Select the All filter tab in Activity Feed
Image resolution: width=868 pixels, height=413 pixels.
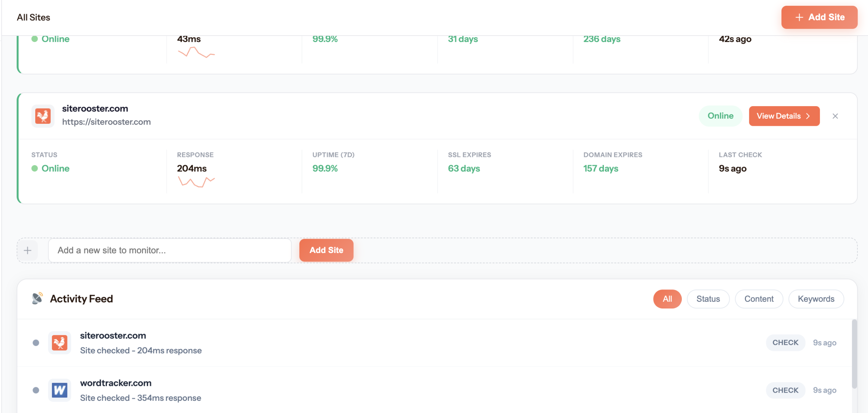(667, 299)
